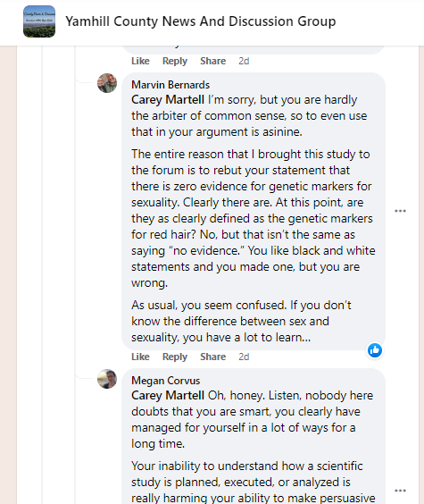Open Megan Corvus author name link

point(166,381)
